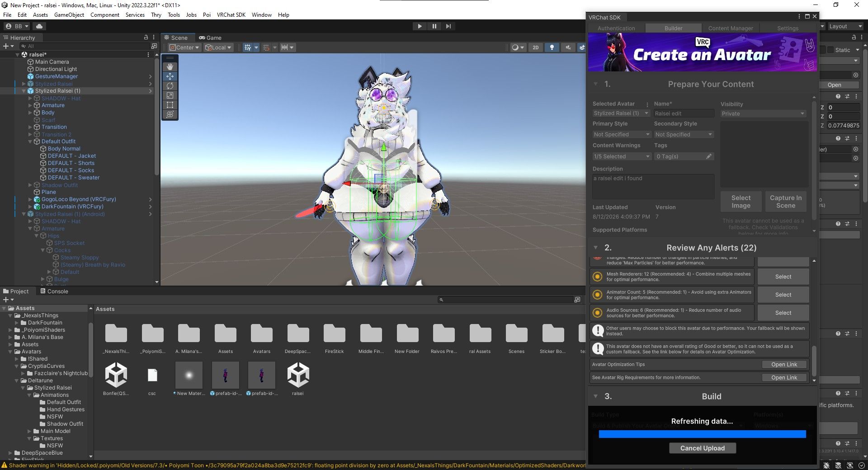Click the Mesh Renderers alert icon
The height and width of the screenshot is (470, 868).
pos(597,277)
